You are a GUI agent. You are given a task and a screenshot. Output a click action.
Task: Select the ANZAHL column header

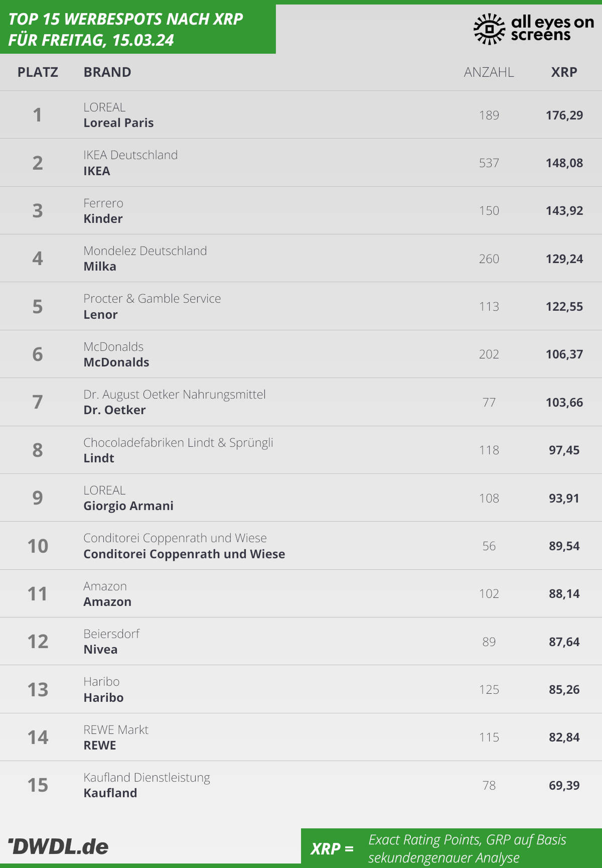click(489, 72)
